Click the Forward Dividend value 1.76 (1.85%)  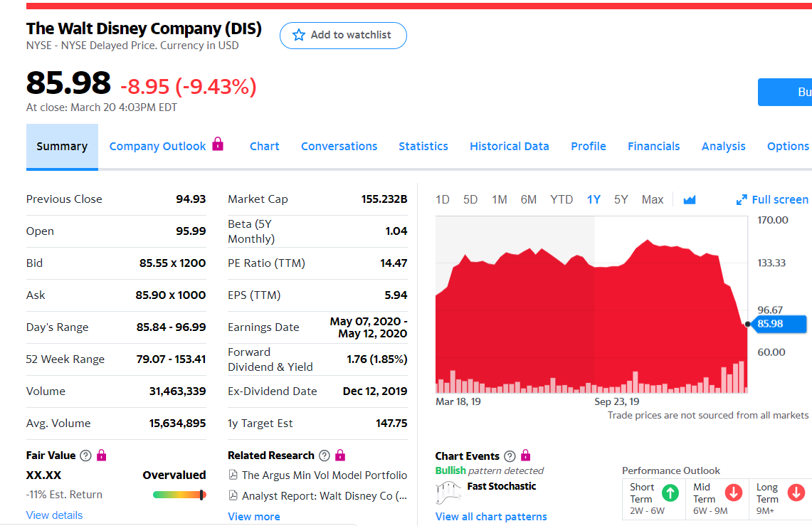coord(377,359)
